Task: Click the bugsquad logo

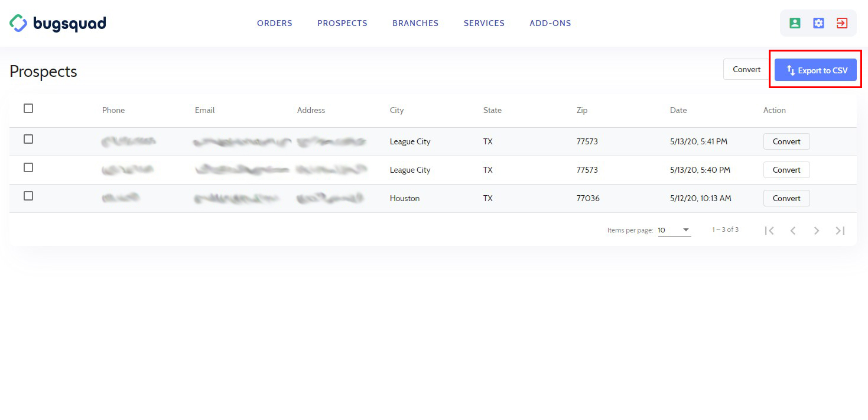Action: coord(58,24)
